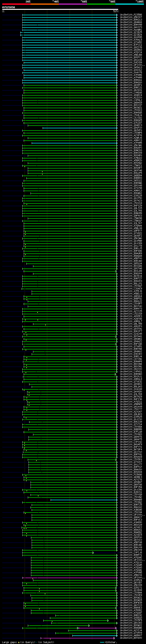This screenshot has height=644, width=146.
Task: Open UniRef100_Q06312 entry
Action: tap(131, 70)
